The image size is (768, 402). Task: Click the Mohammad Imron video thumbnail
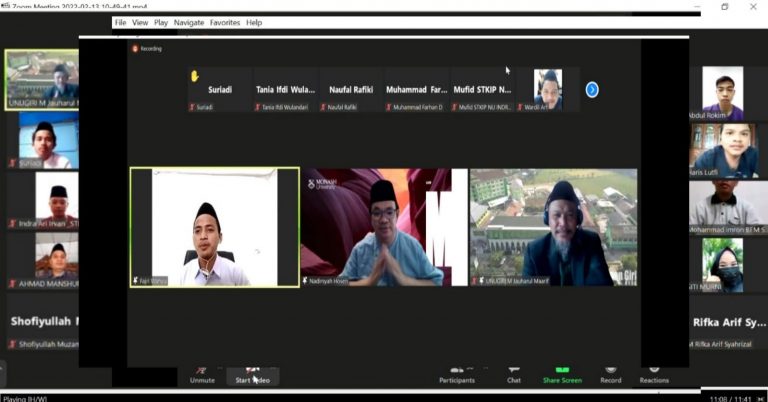tap(726, 208)
